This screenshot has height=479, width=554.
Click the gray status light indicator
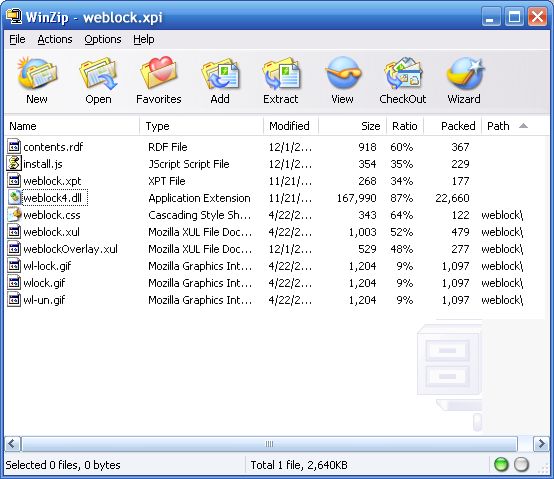[x=521, y=465]
